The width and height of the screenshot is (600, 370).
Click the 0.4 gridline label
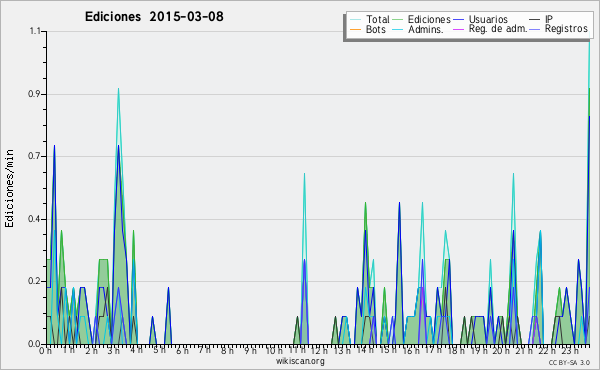(x=34, y=220)
